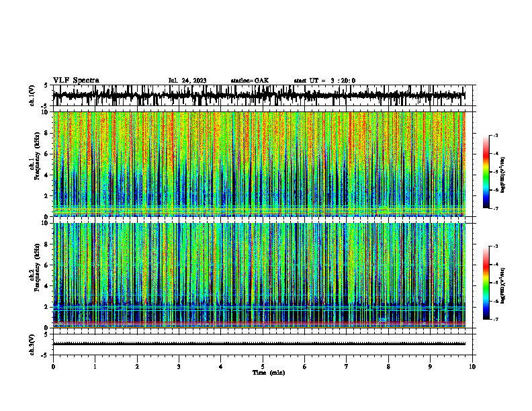Image resolution: width=532 pixels, height=411 pixels.
Task: Select the 0 minute tick on time axis
Action: [x=53, y=367]
